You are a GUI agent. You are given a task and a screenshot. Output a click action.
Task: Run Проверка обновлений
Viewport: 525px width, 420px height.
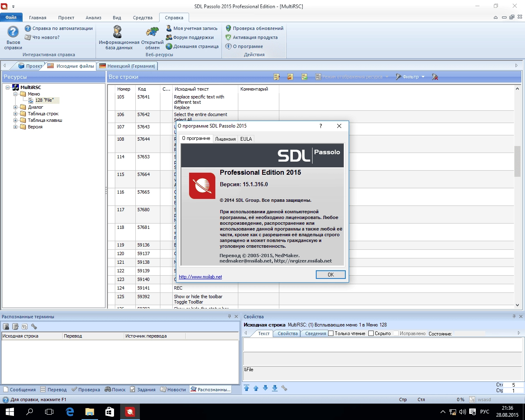[254, 28]
